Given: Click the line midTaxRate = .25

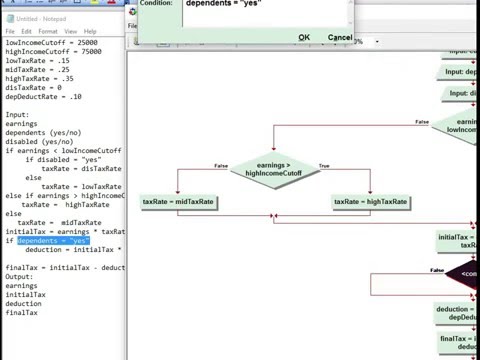Looking at the screenshot, I should tap(37, 70).
